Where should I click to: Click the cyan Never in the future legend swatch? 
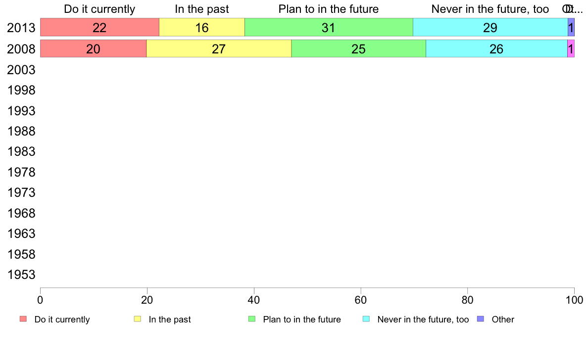[366, 319]
